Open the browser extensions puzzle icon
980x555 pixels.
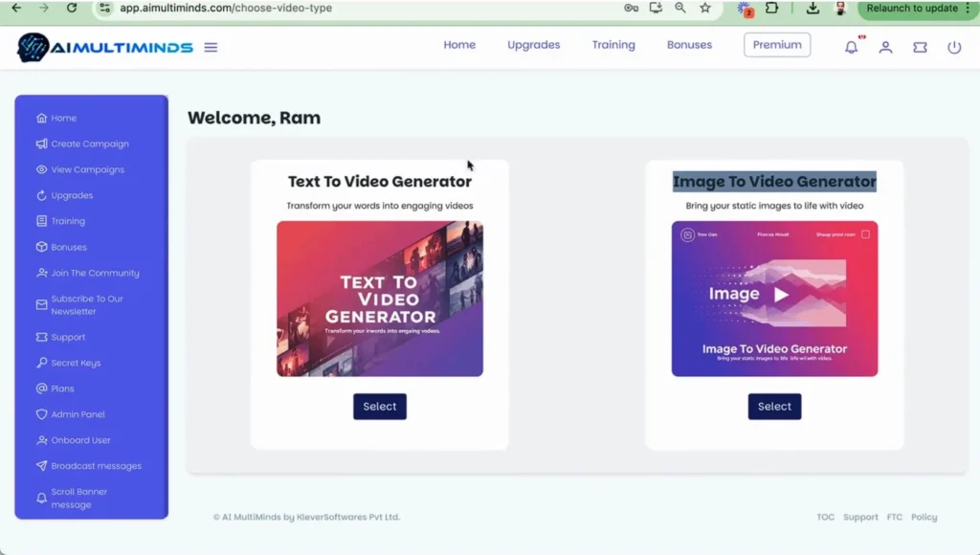[772, 8]
